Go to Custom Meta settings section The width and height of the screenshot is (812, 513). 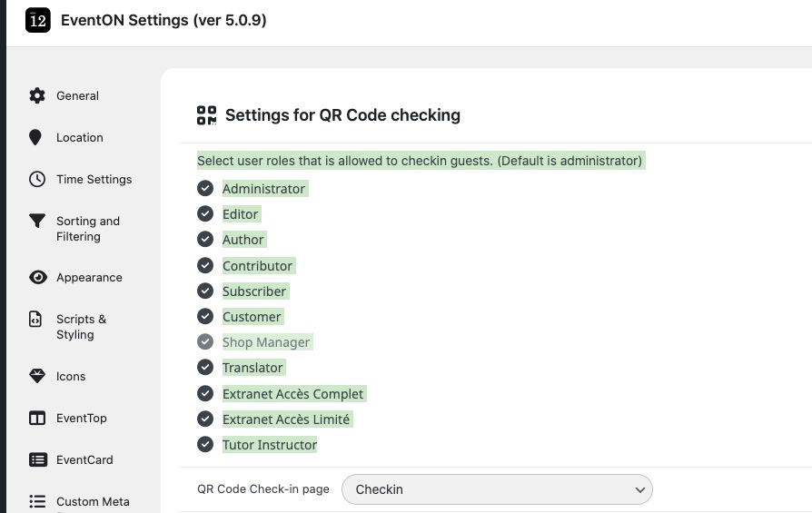coord(93,501)
